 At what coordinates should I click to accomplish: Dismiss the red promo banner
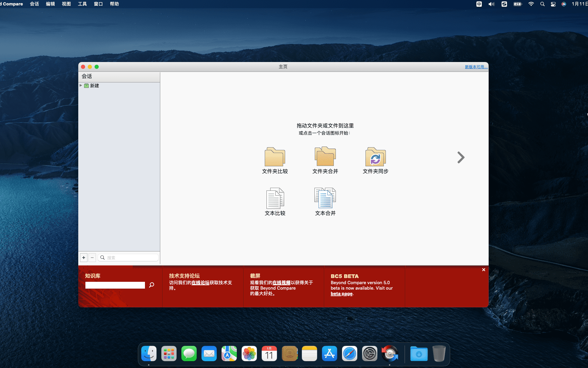pyautogui.click(x=484, y=270)
